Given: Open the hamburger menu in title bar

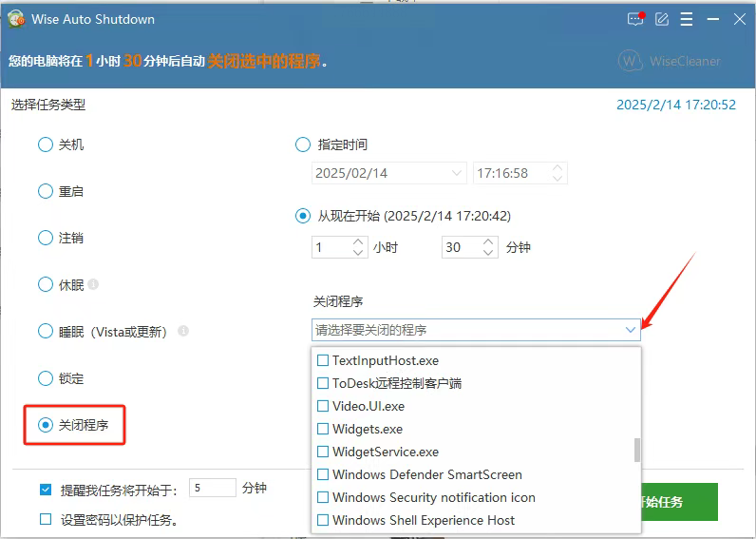Looking at the screenshot, I should 687,19.
